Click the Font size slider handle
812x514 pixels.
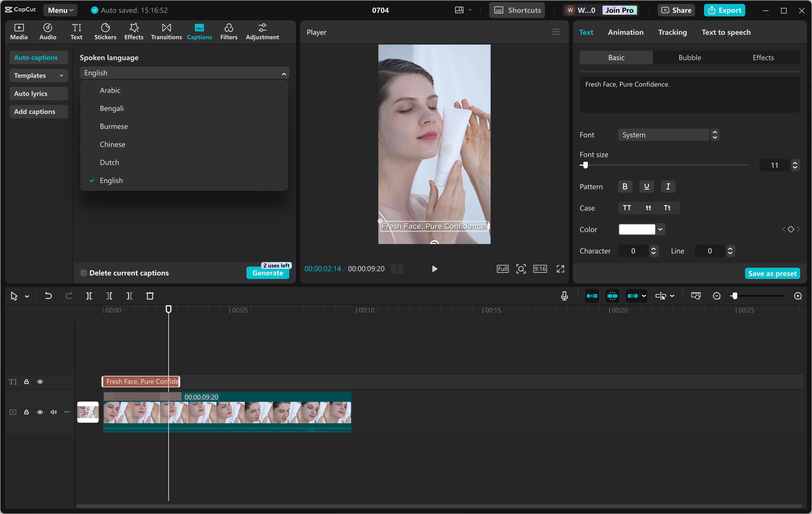click(x=585, y=165)
